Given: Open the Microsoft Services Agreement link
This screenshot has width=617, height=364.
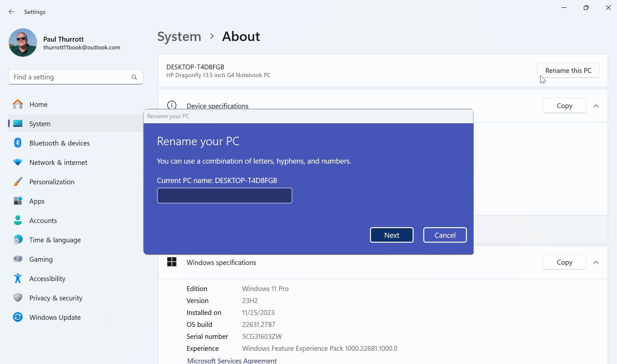Looking at the screenshot, I should [x=232, y=360].
